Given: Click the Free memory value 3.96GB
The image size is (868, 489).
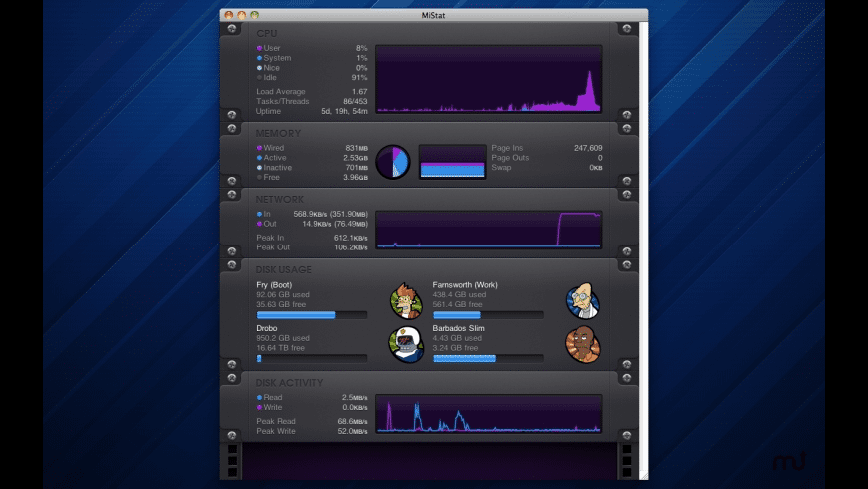Looking at the screenshot, I should pos(355,177).
